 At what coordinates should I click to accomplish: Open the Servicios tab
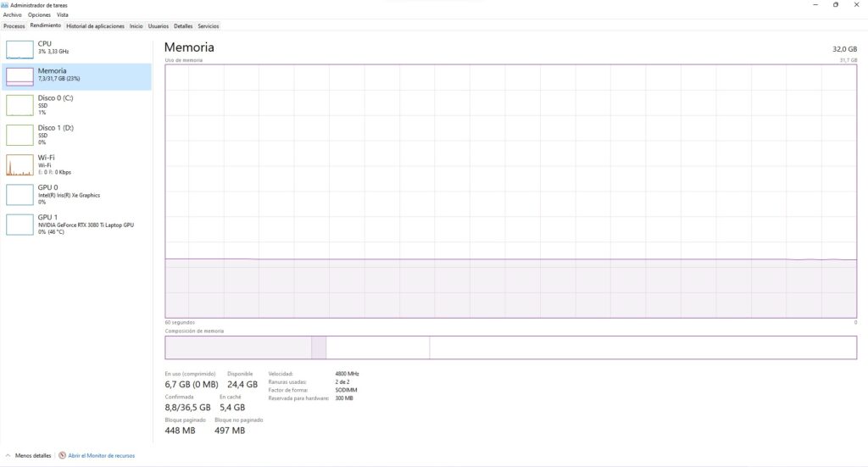point(209,26)
